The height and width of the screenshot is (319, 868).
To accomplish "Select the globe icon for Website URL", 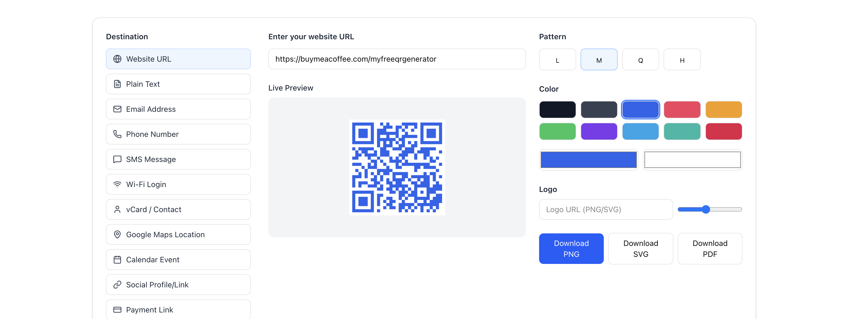I will [117, 59].
